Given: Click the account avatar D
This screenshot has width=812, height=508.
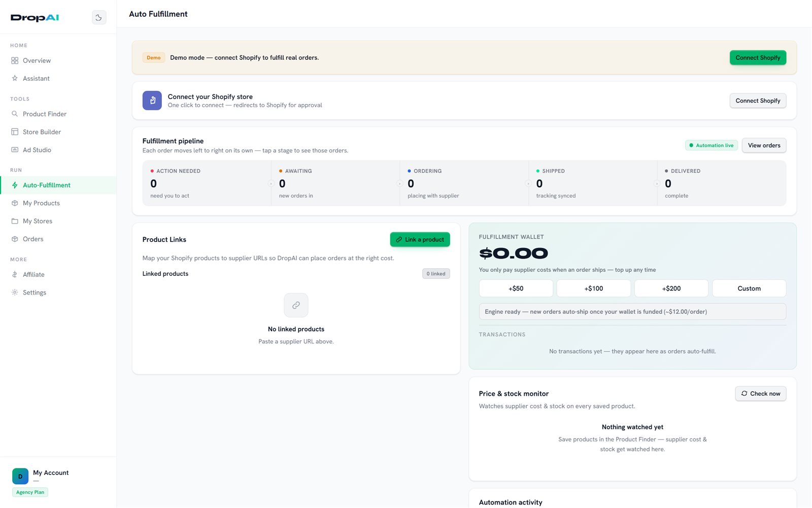Looking at the screenshot, I should pos(20,476).
